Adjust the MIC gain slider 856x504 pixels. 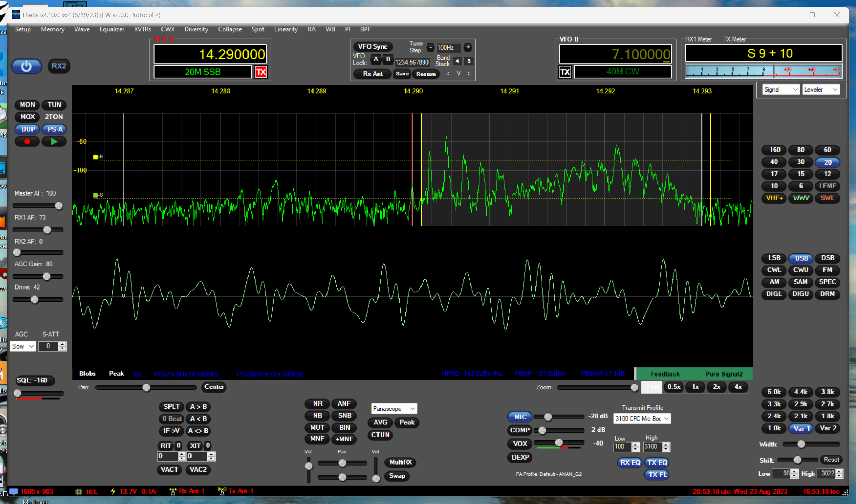(x=559, y=417)
